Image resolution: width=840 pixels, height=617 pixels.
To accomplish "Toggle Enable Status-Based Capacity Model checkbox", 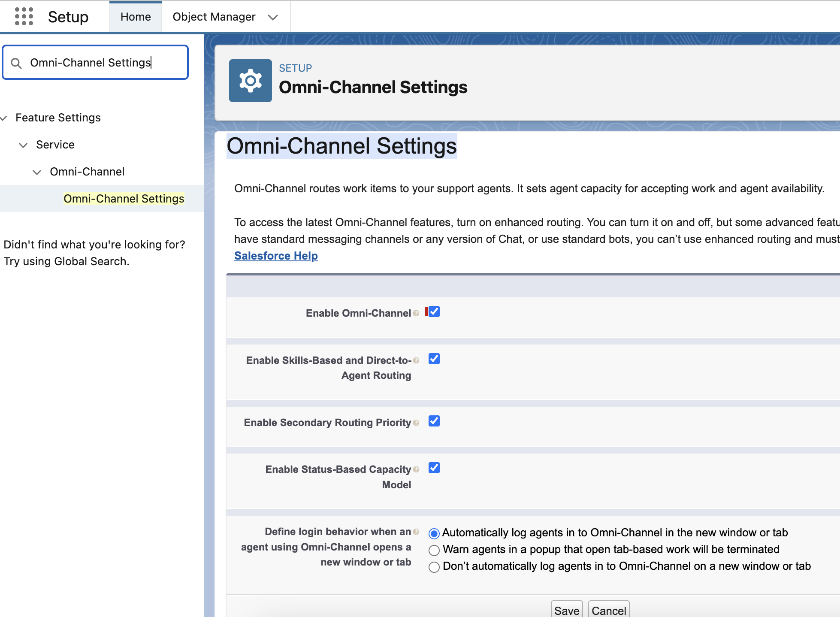I will pyautogui.click(x=434, y=468).
